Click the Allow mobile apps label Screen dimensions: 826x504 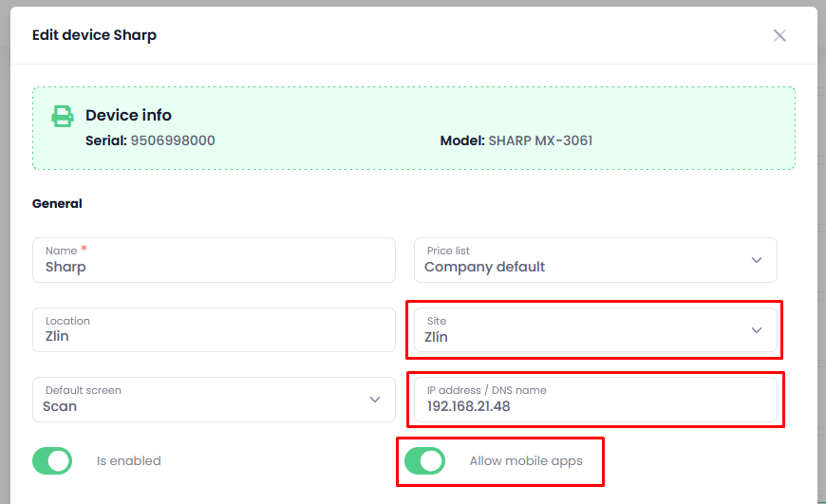(526, 461)
